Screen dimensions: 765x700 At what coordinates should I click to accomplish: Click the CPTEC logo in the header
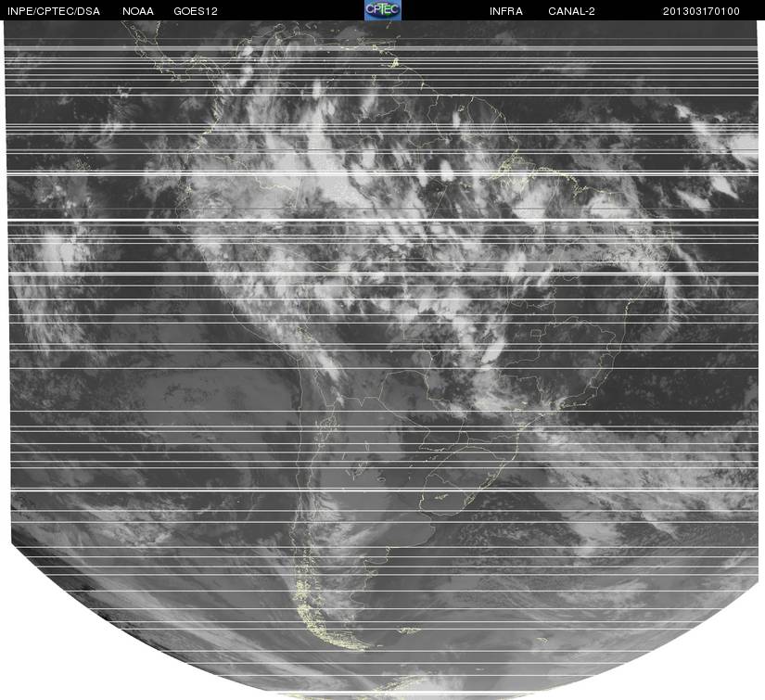pyautogui.click(x=383, y=10)
